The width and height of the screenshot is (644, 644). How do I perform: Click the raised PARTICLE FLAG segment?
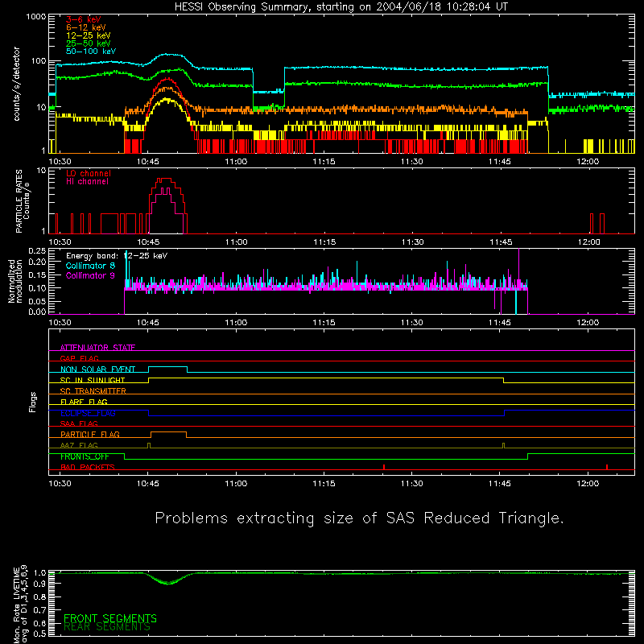(168, 432)
